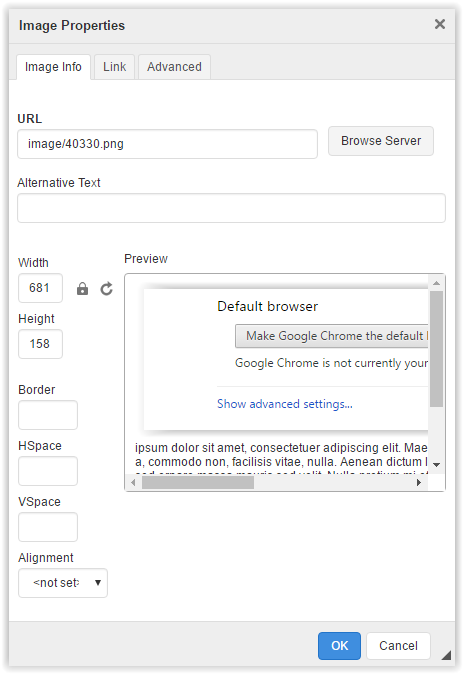Click the preview horizontal scrollbar thumb
This screenshot has height=674, width=463.
198,482
